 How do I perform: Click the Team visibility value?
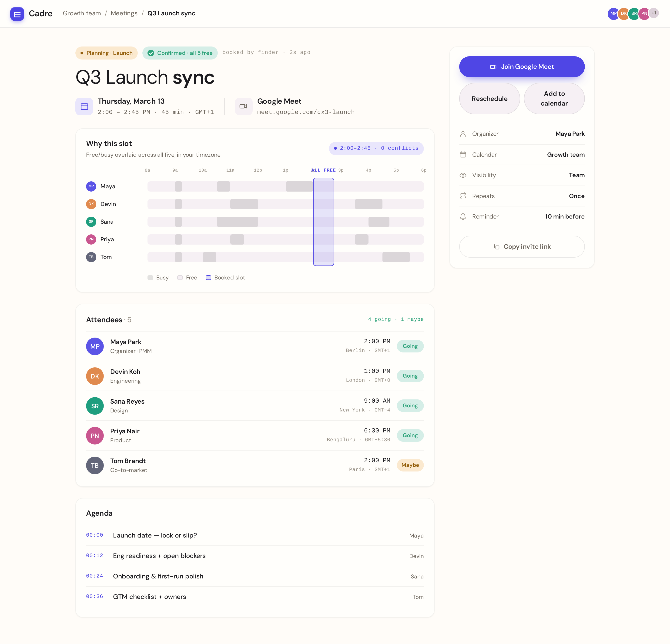577,175
